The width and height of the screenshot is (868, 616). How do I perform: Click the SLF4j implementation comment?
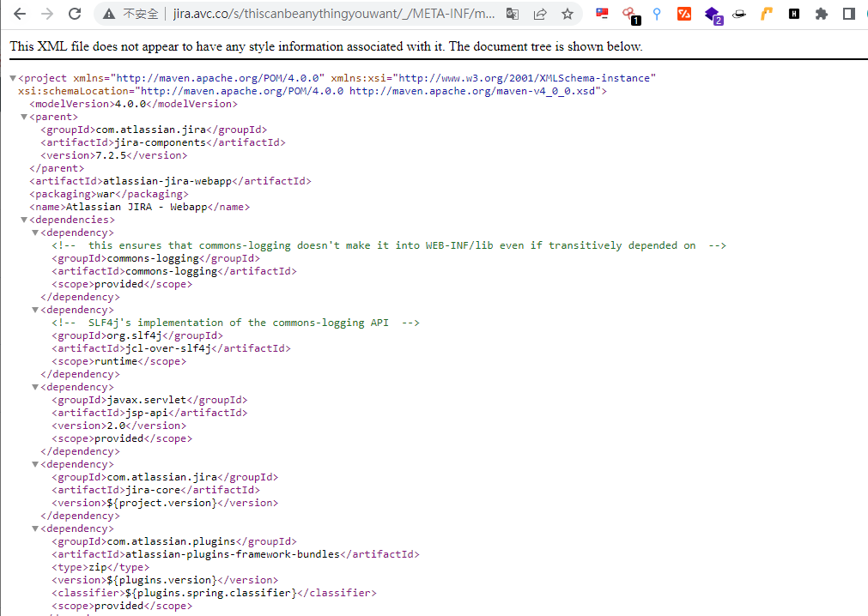[236, 323]
